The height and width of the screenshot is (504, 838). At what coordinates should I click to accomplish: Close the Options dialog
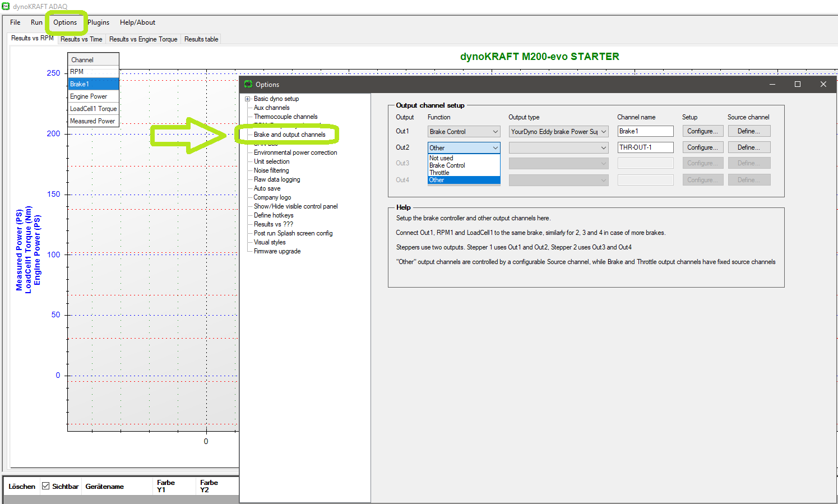tap(823, 84)
